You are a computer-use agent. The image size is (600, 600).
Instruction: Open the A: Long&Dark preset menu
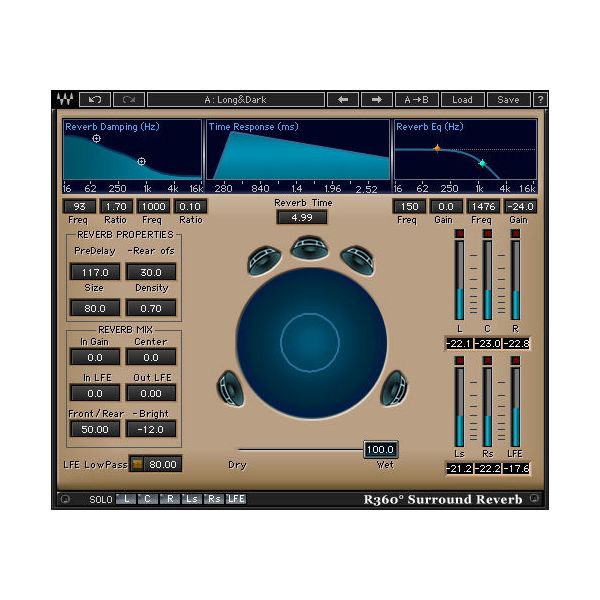[x=236, y=99]
